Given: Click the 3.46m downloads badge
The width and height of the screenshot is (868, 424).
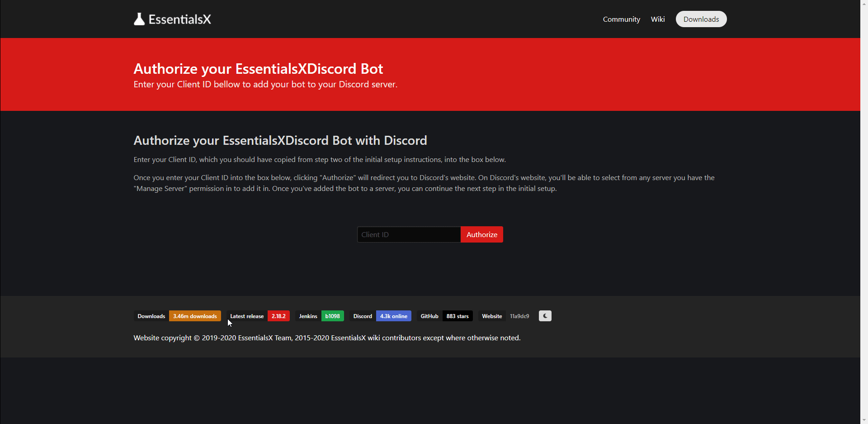Looking at the screenshot, I should (195, 316).
